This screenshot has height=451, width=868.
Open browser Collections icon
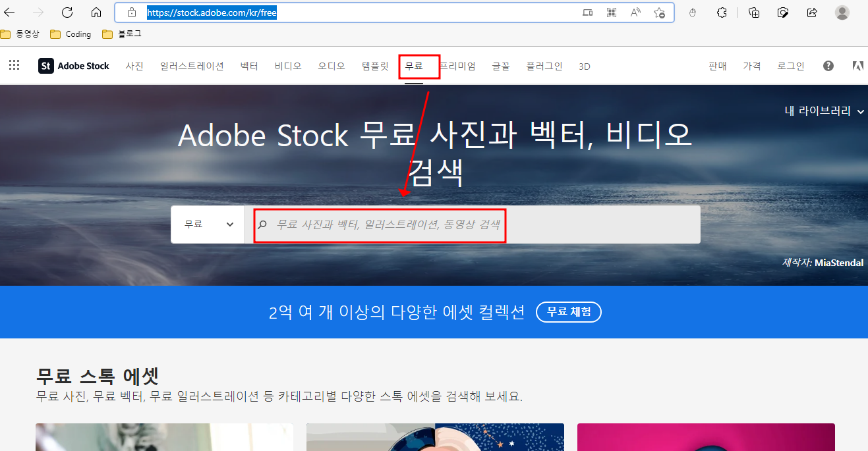pos(755,13)
